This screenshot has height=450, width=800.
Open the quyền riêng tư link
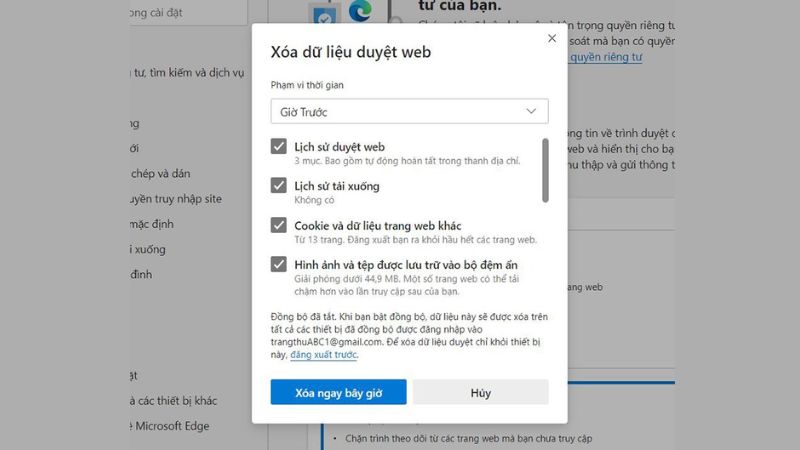point(606,57)
